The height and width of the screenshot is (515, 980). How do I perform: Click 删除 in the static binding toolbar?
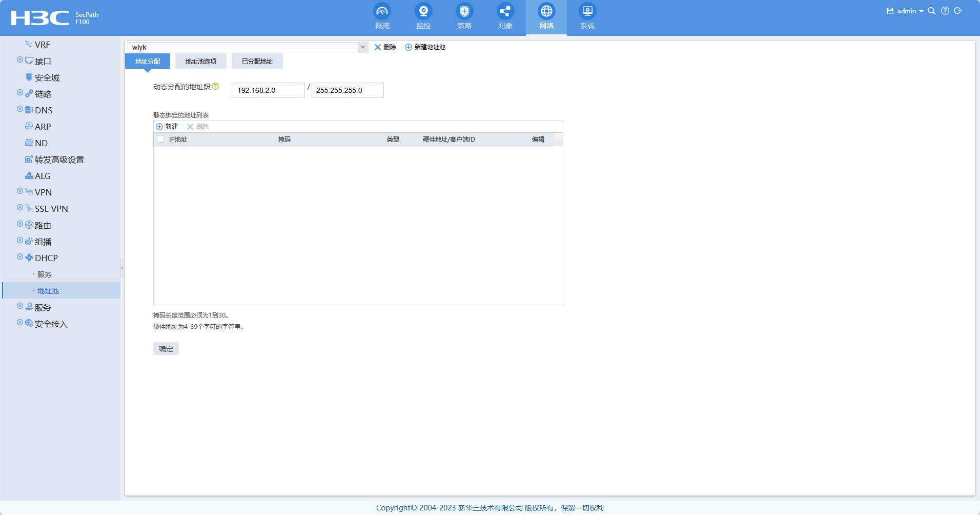198,127
